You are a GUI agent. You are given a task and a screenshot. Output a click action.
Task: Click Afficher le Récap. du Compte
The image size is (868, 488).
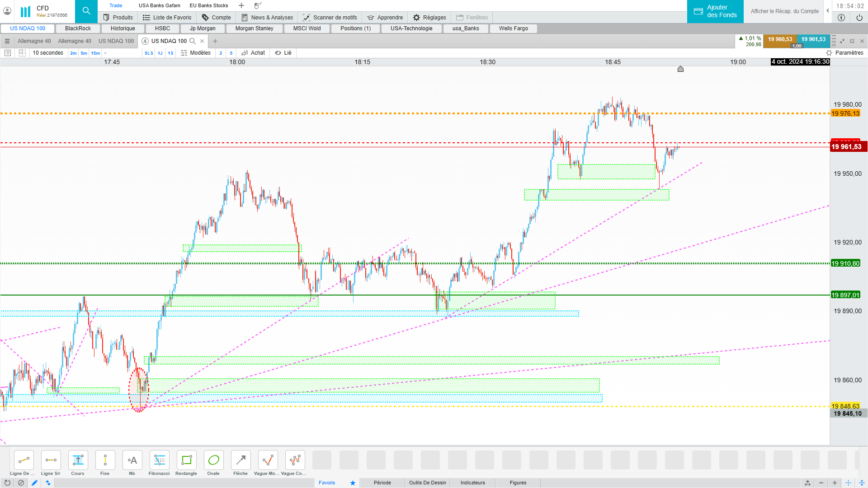(784, 11)
